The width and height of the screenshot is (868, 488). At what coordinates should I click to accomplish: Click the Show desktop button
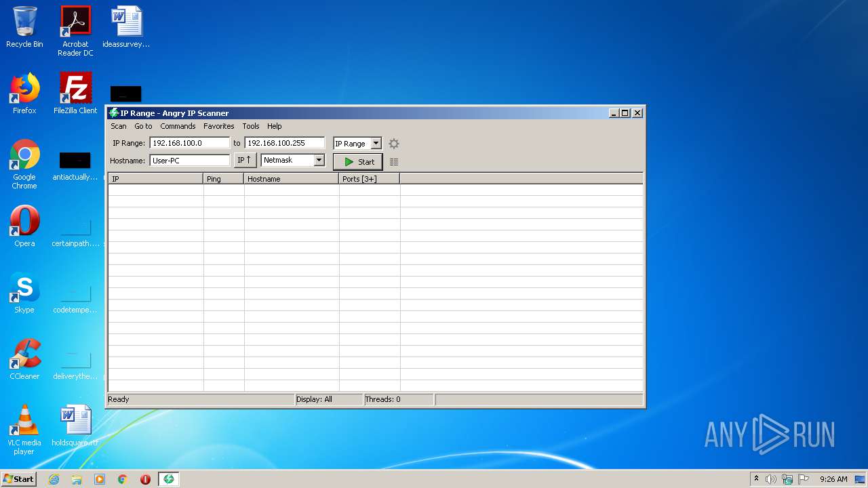[x=861, y=479]
